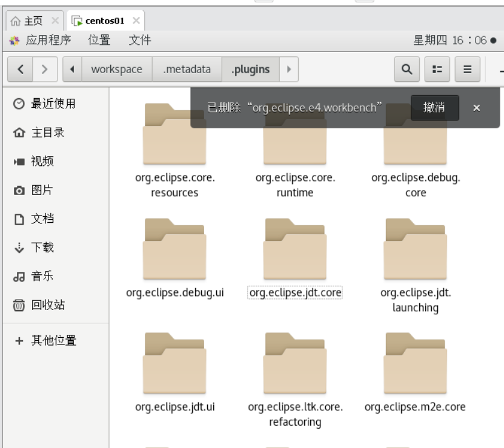This screenshot has width=504, height=448.
Task: Show further path segments with right triangle
Action: point(288,69)
